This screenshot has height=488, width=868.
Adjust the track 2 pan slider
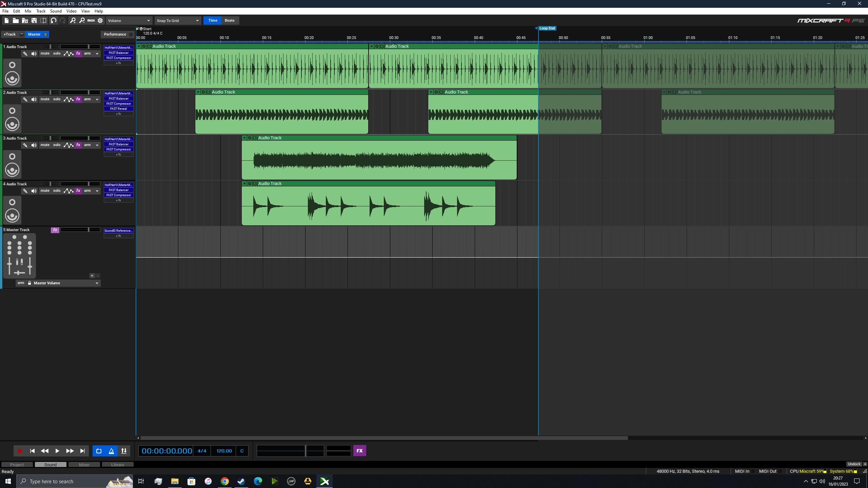click(50, 92)
